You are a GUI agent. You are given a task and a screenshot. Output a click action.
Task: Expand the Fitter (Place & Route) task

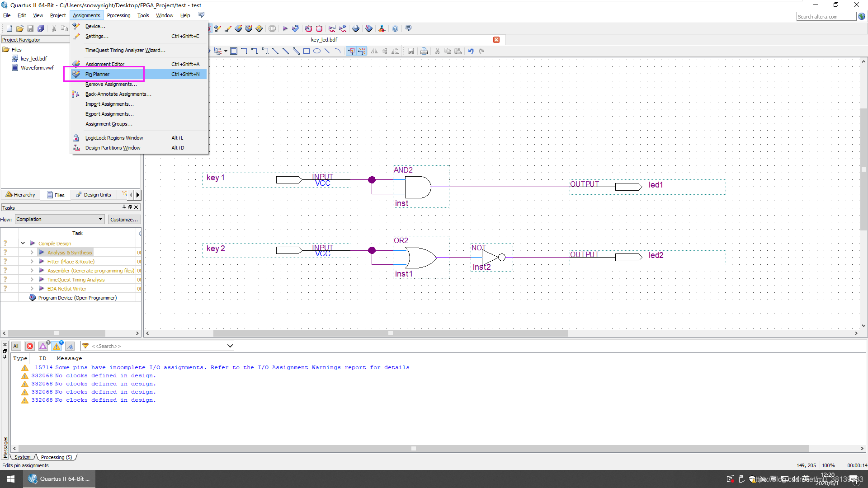32,262
